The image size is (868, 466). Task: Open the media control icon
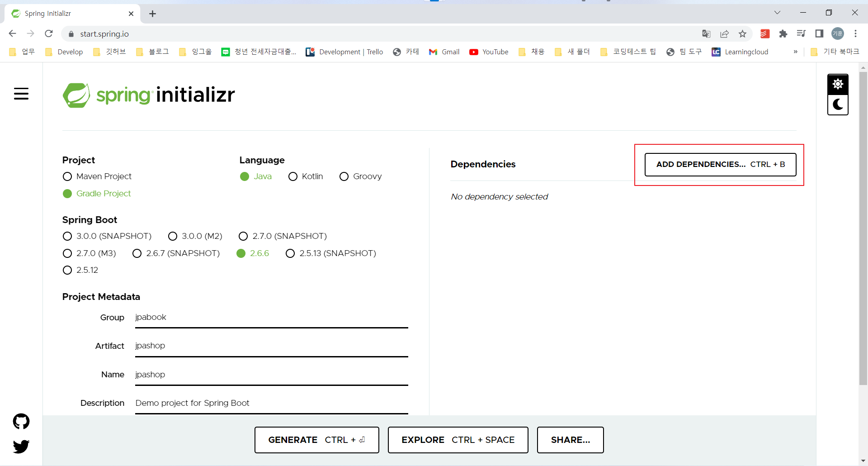(802, 33)
